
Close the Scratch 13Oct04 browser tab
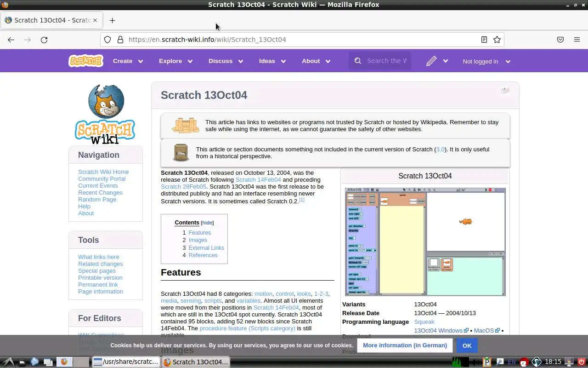click(95, 20)
